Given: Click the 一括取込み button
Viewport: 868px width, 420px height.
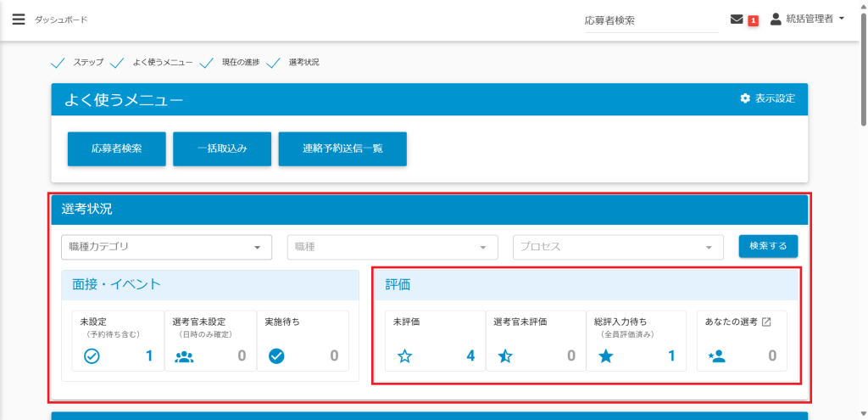Looking at the screenshot, I should (x=222, y=148).
